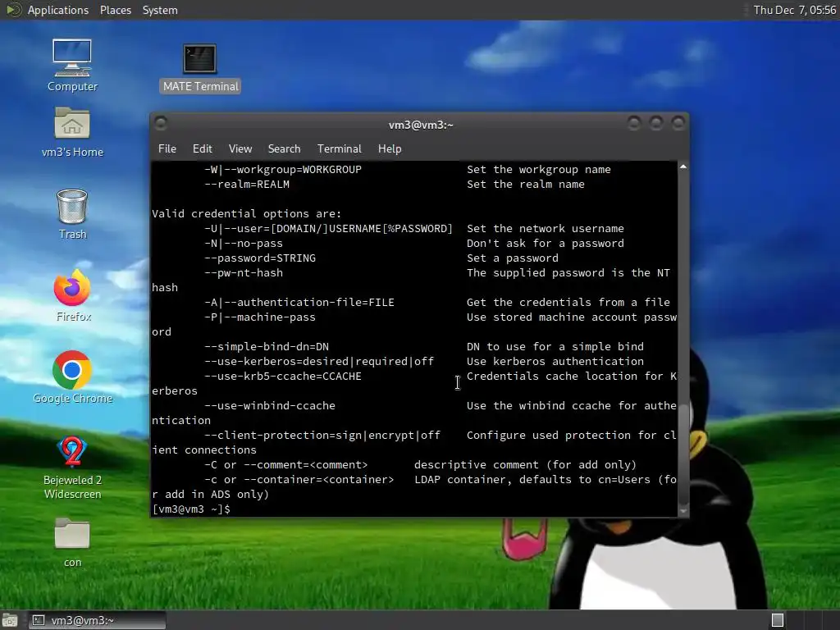Screen dimensions: 840x630
Task: Open the Computer desktop icon
Action: point(72,65)
